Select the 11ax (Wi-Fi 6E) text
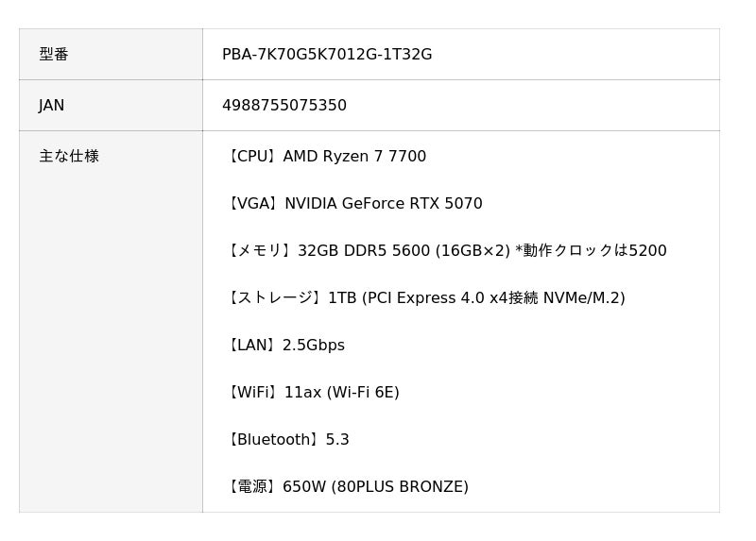Viewport: 756px width, 541px height. (x=342, y=393)
